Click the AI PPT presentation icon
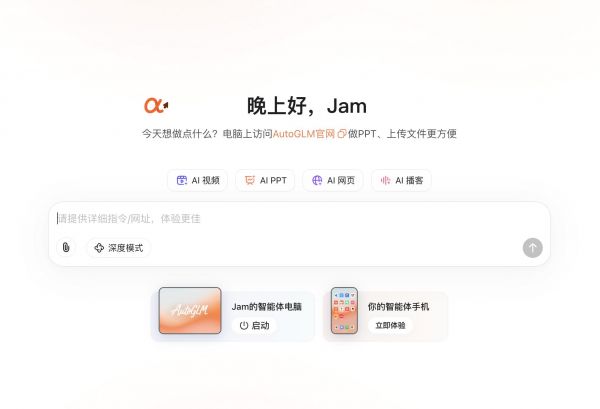The width and height of the screenshot is (600, 409). (x=250, y=180)
